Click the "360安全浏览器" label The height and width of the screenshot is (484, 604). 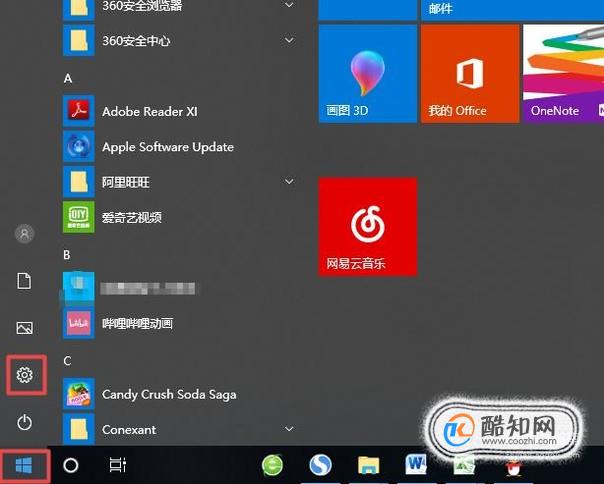coord(142,6)
